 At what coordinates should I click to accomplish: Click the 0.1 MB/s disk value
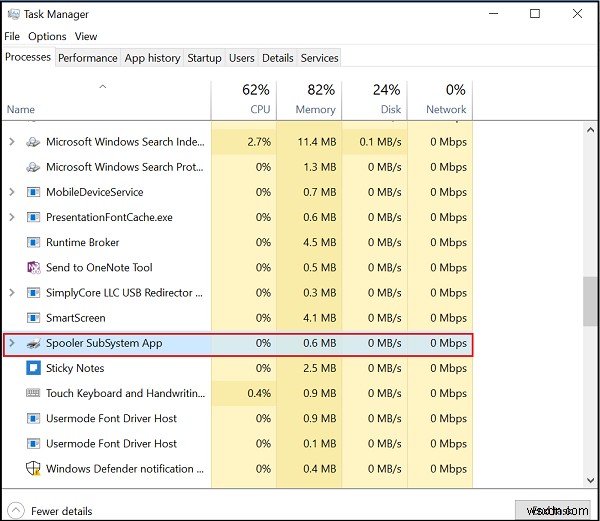380,142
